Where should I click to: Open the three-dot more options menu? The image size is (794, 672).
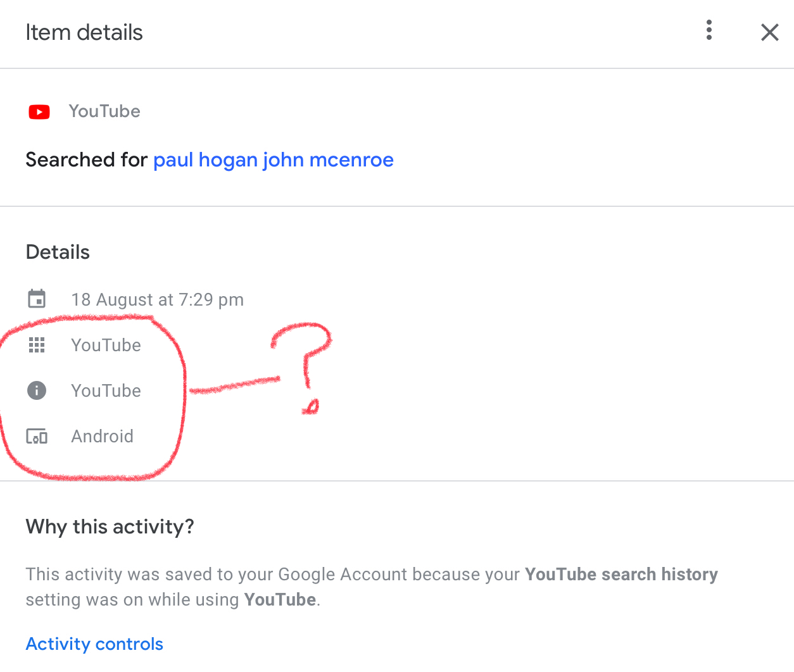pyautogui.click(x=709, y=30)
